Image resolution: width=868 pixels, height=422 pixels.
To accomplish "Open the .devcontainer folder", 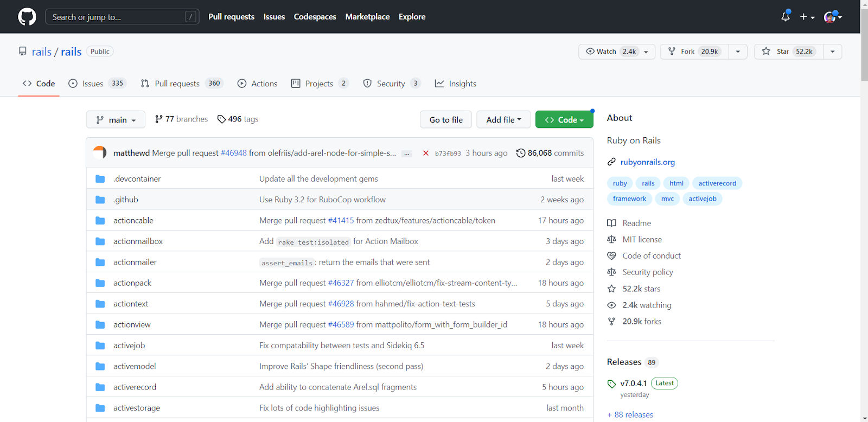I will click(x=137, y=178).
